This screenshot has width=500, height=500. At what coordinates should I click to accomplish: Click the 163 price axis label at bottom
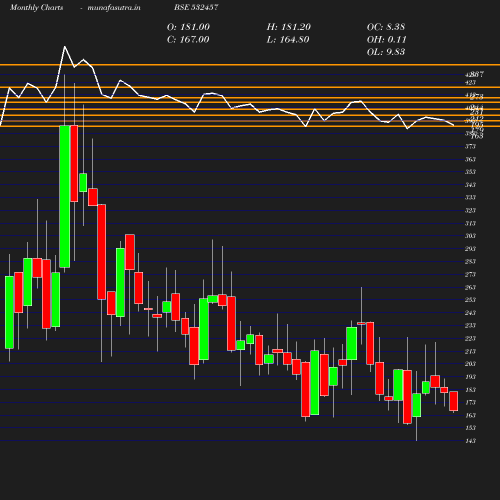pyautogui.click(x=470, y=415)
